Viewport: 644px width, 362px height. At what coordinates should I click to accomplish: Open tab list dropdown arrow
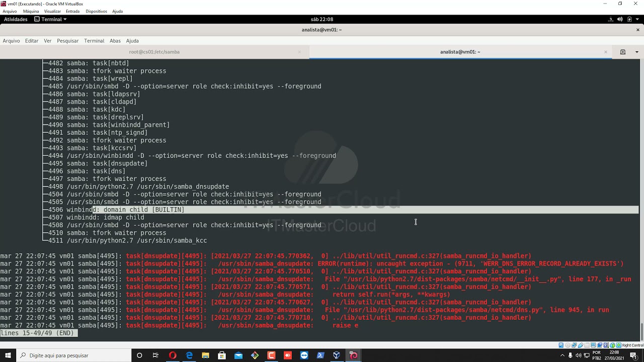point(637,52)
